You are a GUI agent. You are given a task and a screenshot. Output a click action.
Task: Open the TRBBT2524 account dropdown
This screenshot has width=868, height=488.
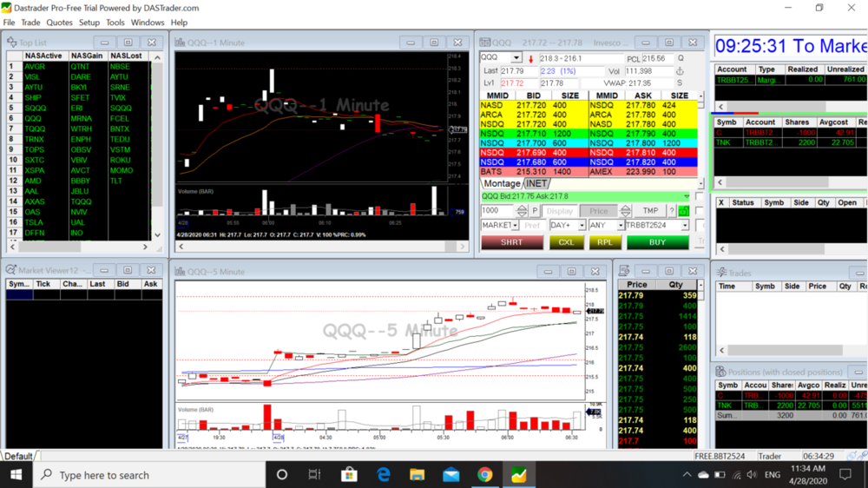click(684, 226)
